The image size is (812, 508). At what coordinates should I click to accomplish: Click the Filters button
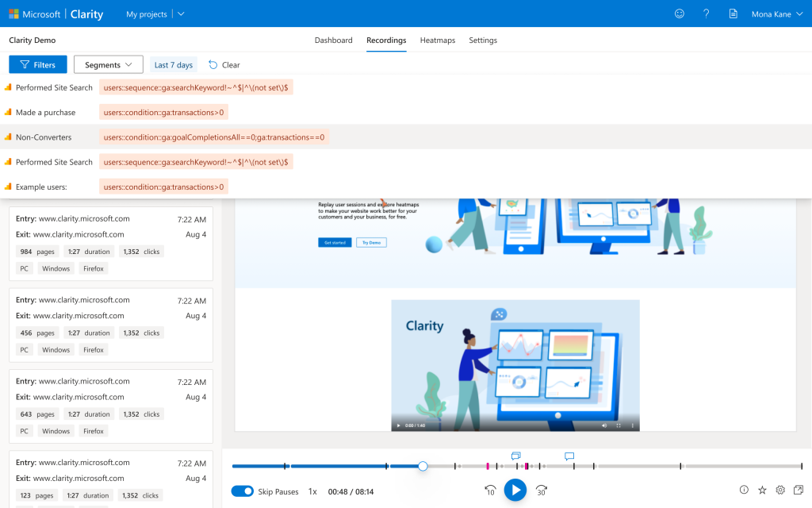38,65
